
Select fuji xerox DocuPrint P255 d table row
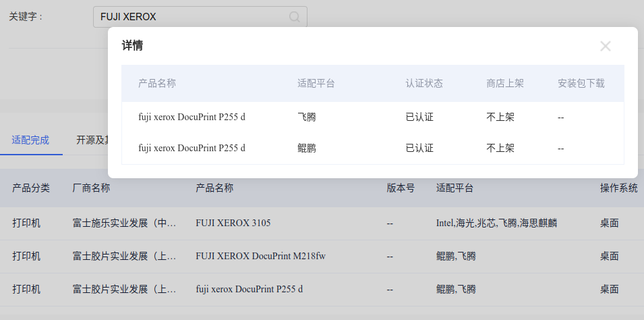pyautogui.click(x=322, y=290)
